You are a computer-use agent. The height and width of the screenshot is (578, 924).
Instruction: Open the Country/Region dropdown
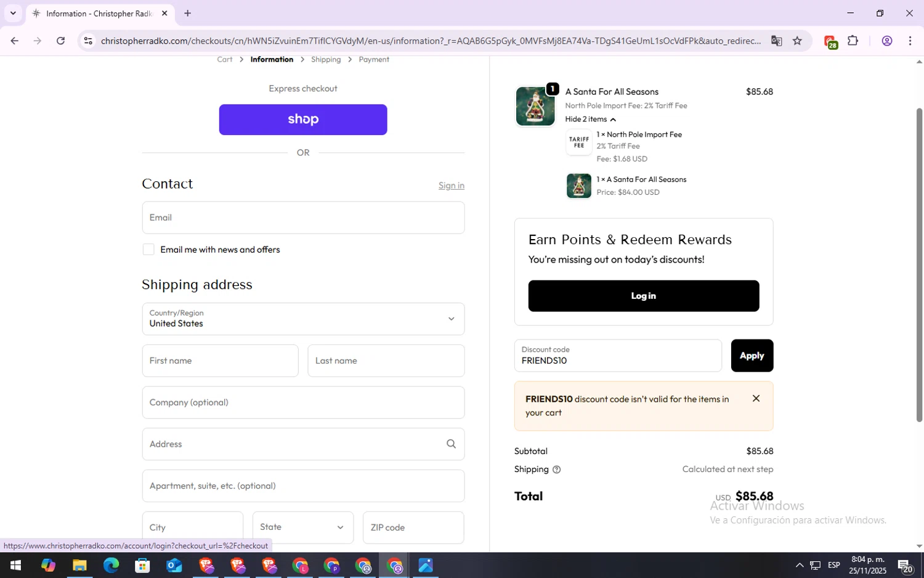[303, 319]
